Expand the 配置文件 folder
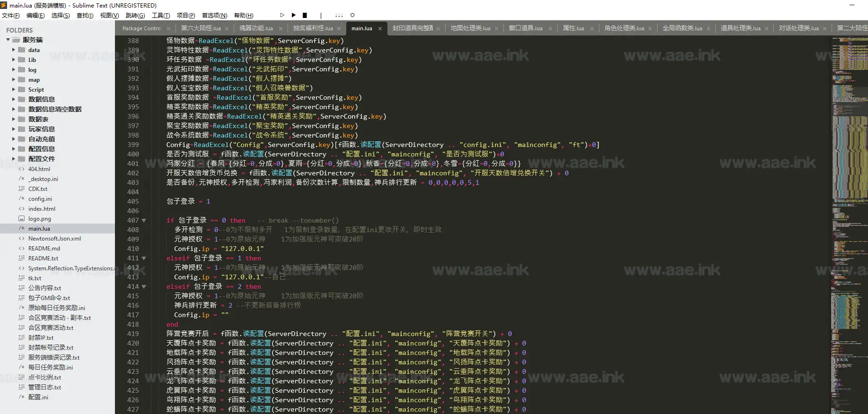The height and width of the screenshot is (414, 868). pos(14,159)
